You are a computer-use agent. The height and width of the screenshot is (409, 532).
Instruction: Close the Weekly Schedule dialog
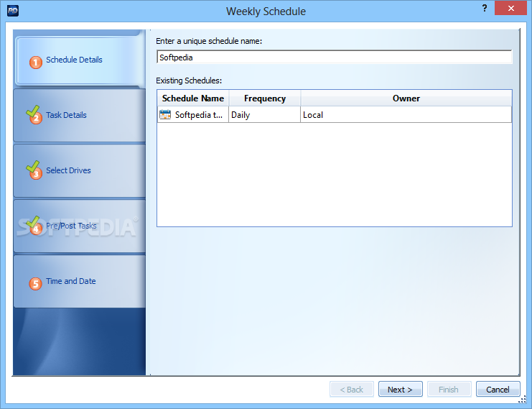(x=510, y=8)
